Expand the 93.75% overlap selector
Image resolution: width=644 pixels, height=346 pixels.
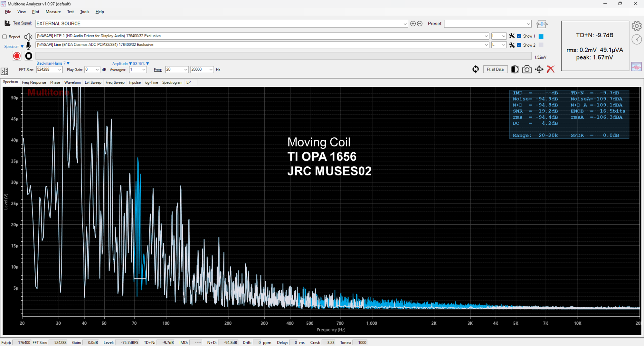point(141,64)
